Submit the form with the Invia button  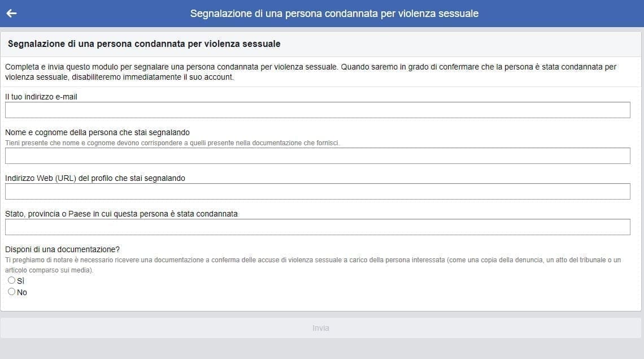[x=321, y=328]
